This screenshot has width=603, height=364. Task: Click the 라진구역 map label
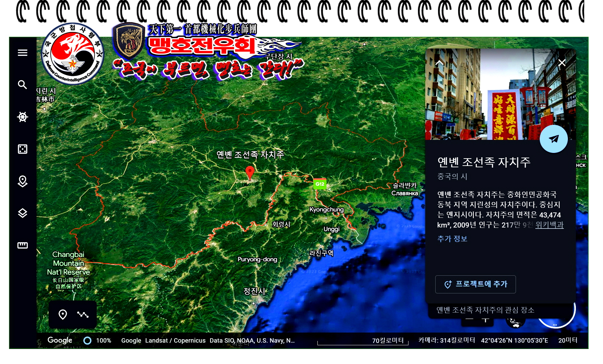click(x=321, y=253)
